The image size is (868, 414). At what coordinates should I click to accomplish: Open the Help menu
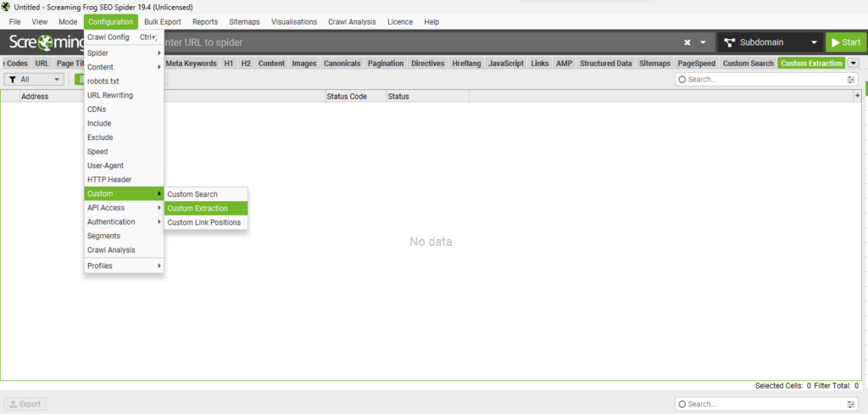pyautogui.click(x=431, y=22)
